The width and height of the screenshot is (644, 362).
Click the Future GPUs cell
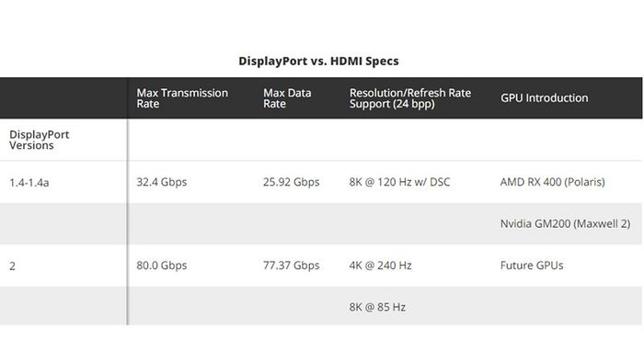point(532,266)
